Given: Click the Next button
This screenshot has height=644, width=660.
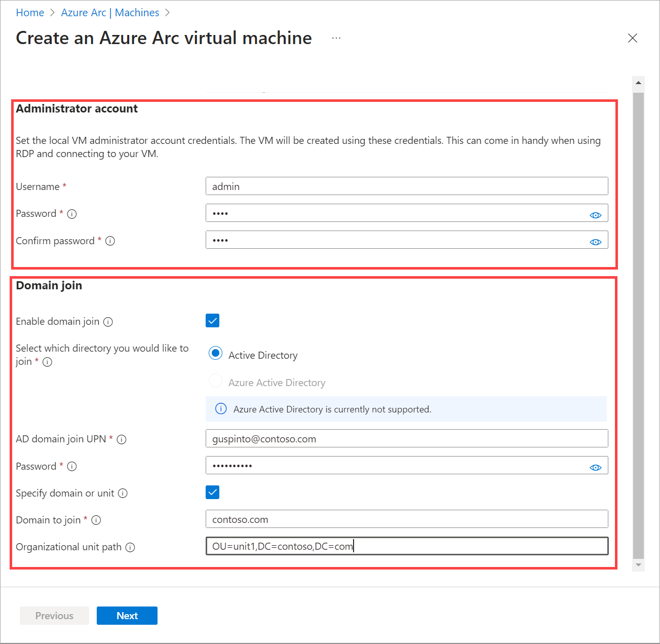Looking at the screenshot, I should [x=127, y=615].
